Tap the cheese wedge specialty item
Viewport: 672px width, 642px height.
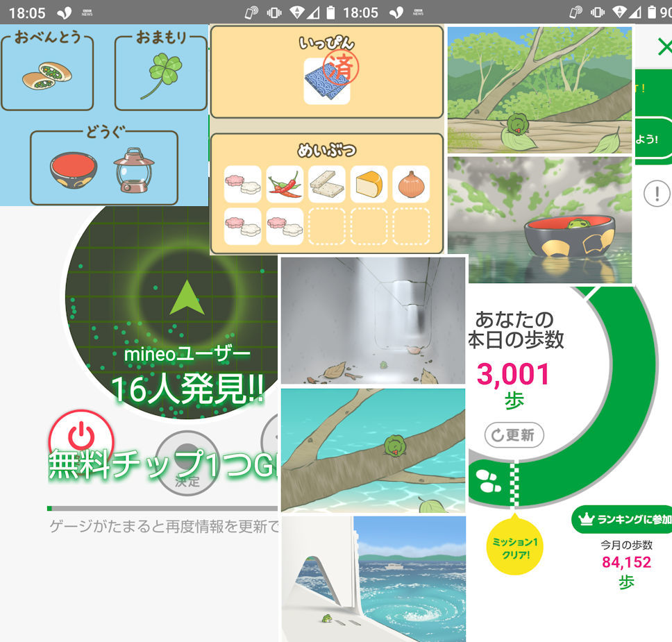pos(369,185)
